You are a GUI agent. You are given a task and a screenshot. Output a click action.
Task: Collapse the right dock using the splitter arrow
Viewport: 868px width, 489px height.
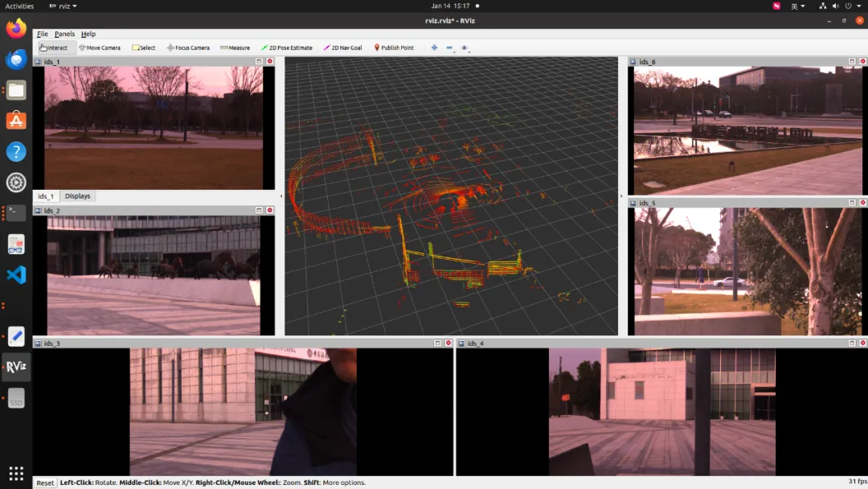[621, 196]
